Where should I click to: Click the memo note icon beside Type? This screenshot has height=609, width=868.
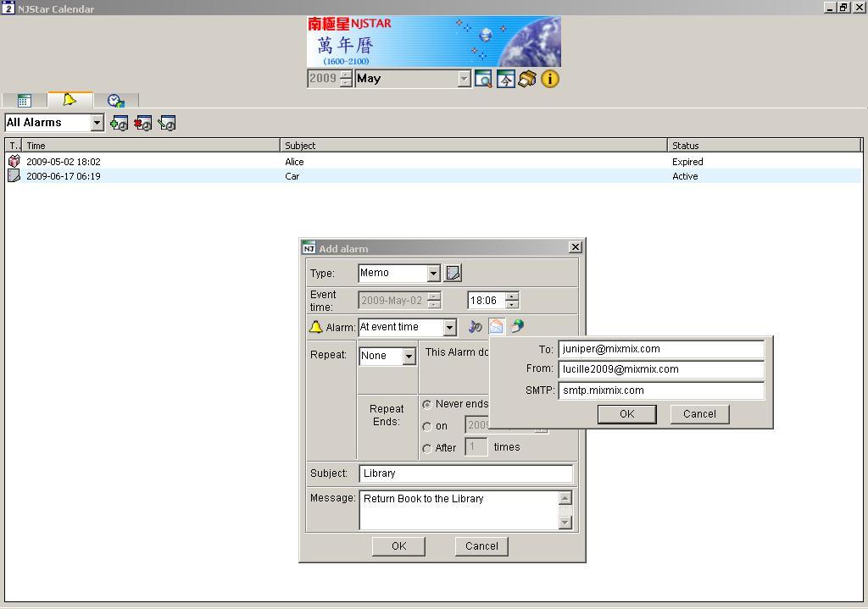[453, 273]
